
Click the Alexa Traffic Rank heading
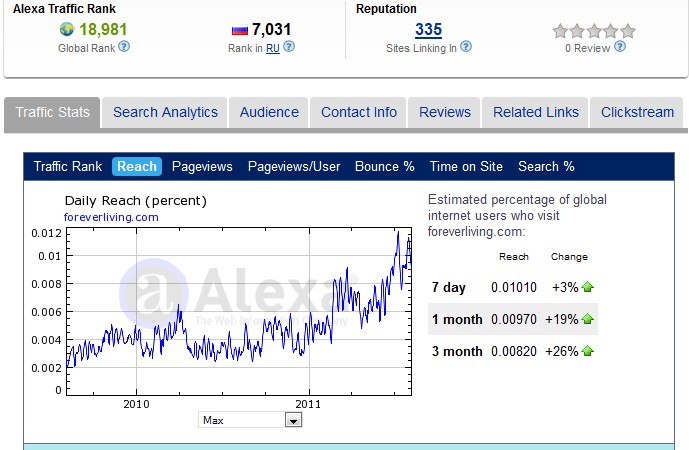tap(64, 9)
